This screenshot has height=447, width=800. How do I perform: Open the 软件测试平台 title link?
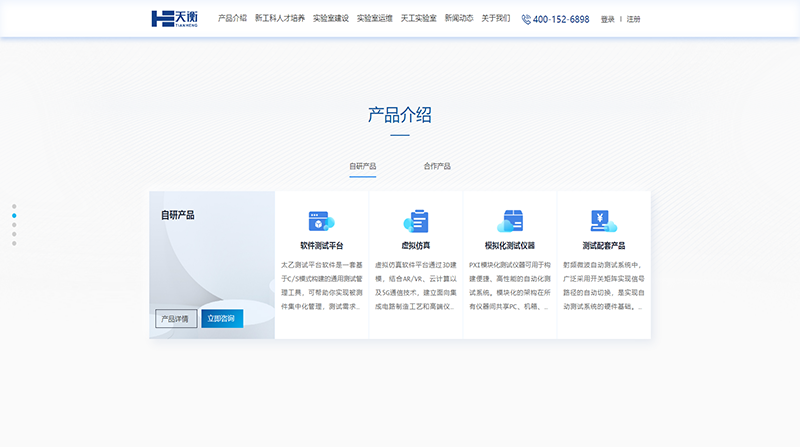point(321,245)
